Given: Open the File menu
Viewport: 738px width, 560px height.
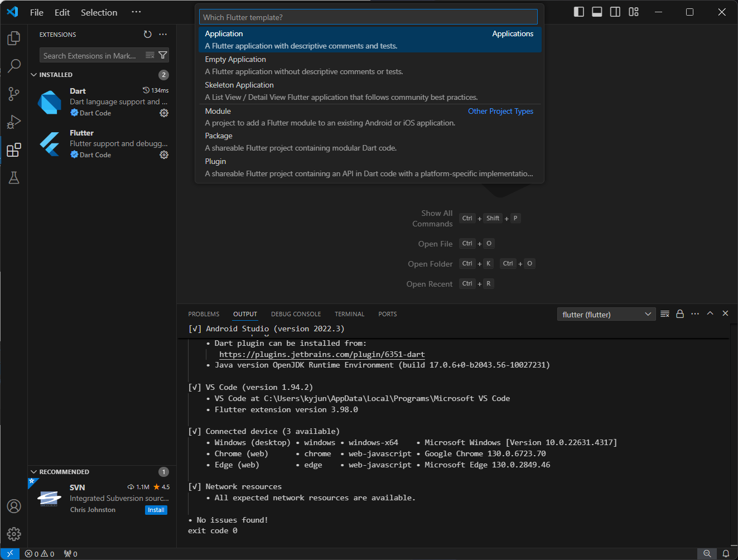Looking at the screenshot, I should [x=37, y=12].
